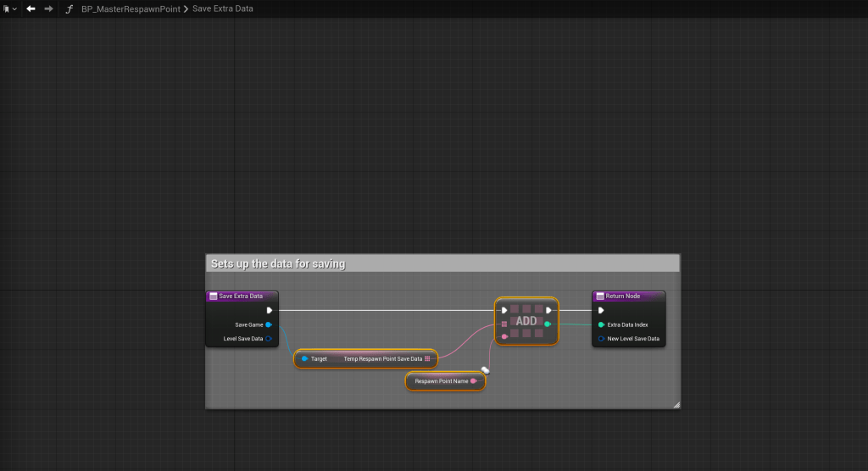Click the Target input pin

coord(304,359)
